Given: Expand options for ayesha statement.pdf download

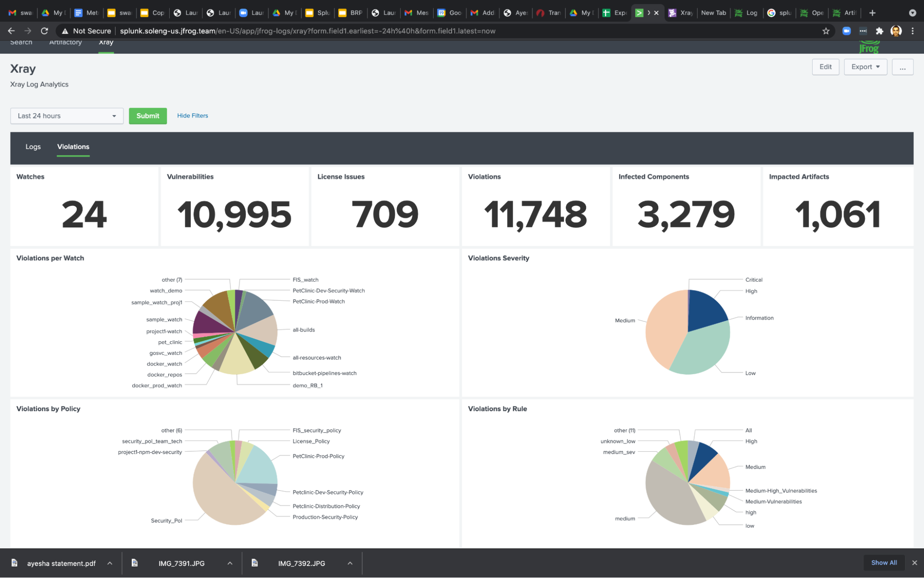Looking at the screenshot, I should (110, 563).
